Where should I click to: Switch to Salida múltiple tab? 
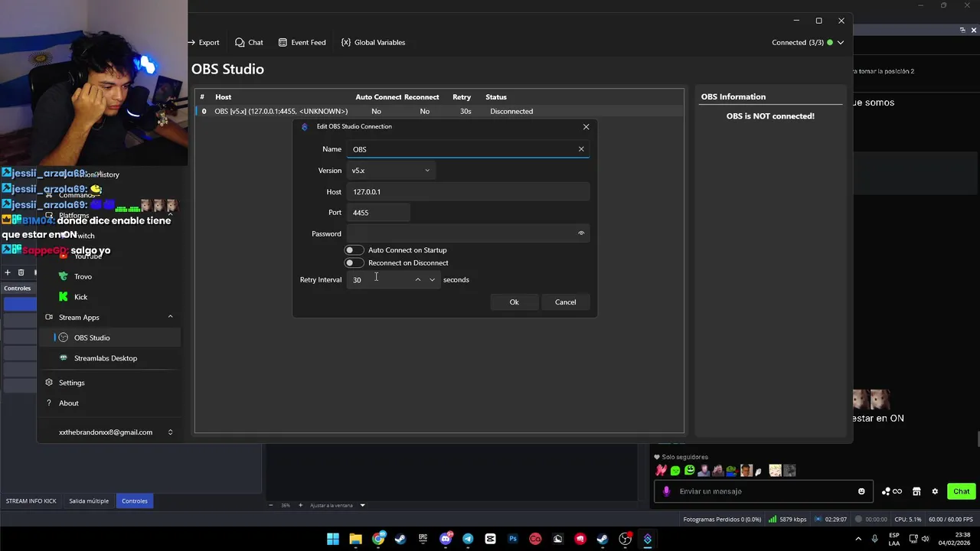[89, 501]
